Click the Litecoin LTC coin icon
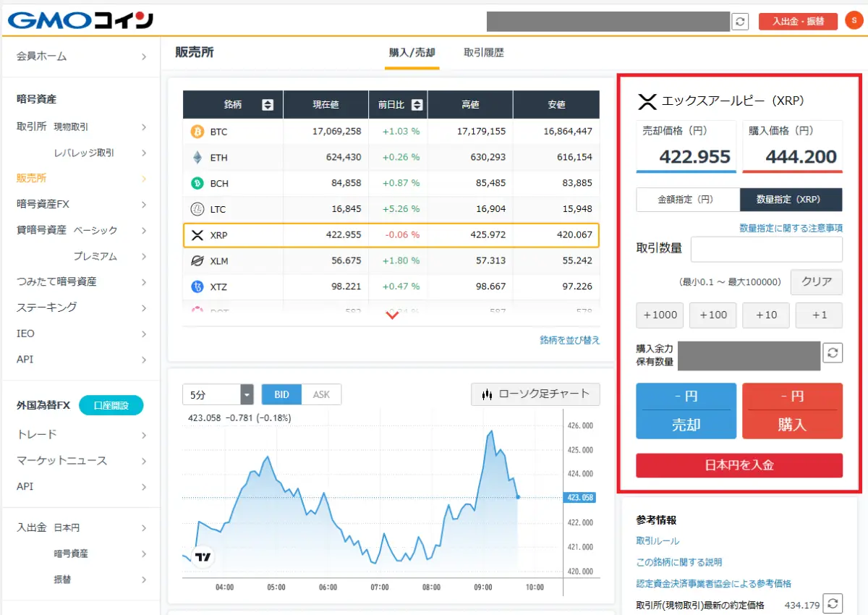The width and height of the screenshot is (868, 615). [x=197, y=209]
